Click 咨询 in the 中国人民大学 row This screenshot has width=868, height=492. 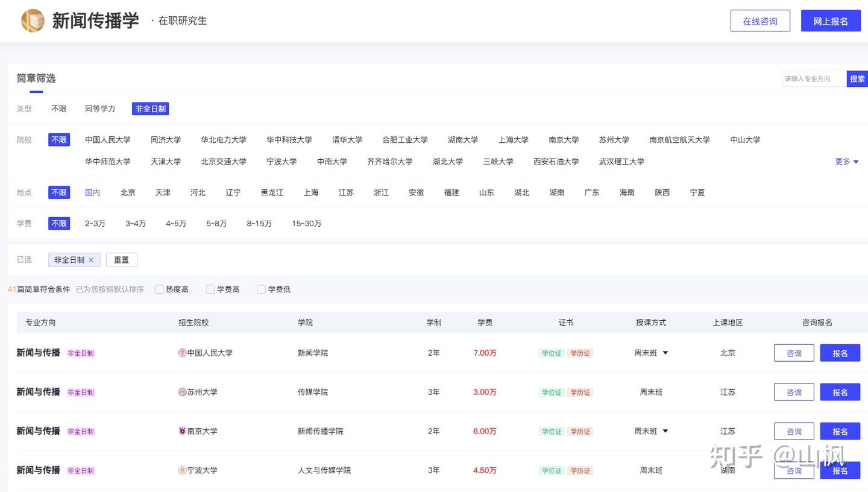click(x=794, y=353)
